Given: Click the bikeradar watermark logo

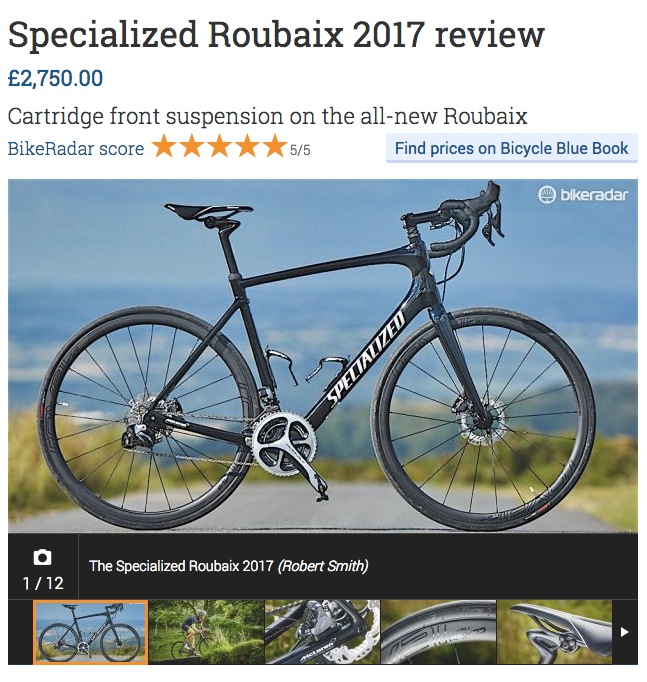Looking at the screenshot, I should (x=583, y=194).
